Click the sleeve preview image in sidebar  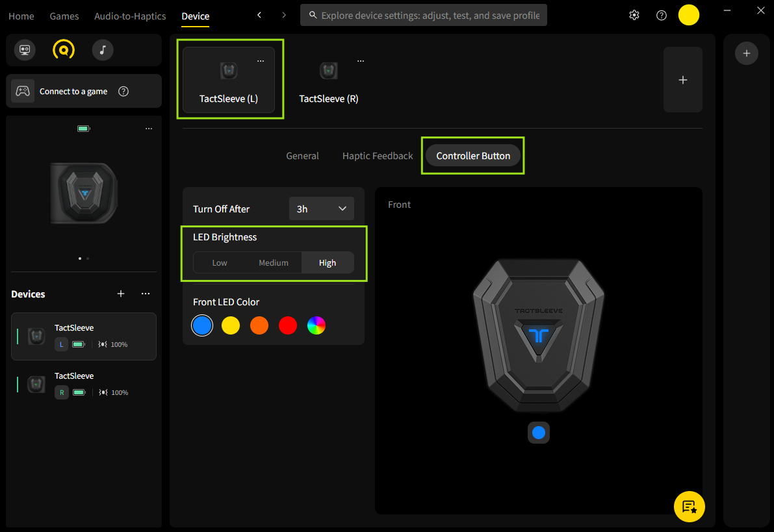pos(84,193)
